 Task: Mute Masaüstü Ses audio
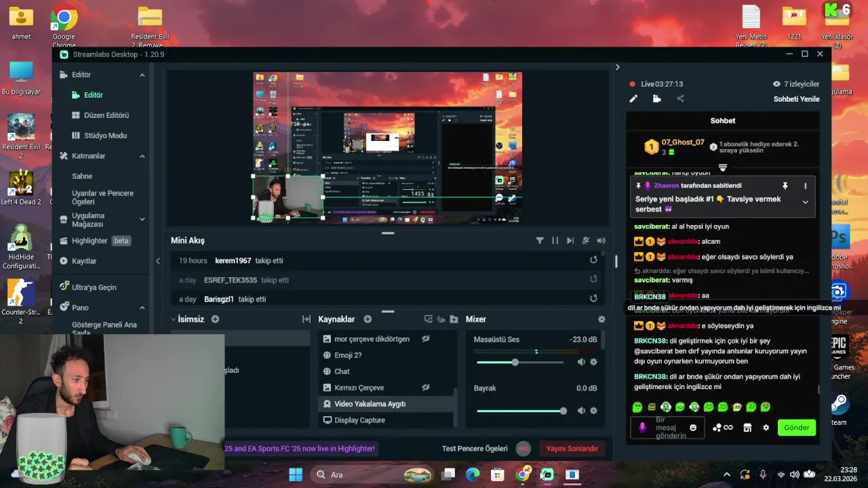pyautogui.click(x=581, y=362)
